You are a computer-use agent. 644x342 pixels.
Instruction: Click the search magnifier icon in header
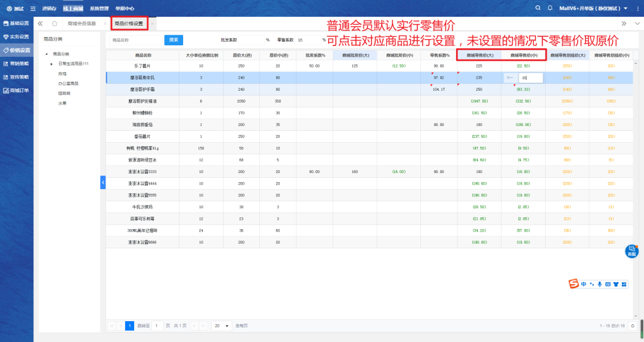click(538, 8)
